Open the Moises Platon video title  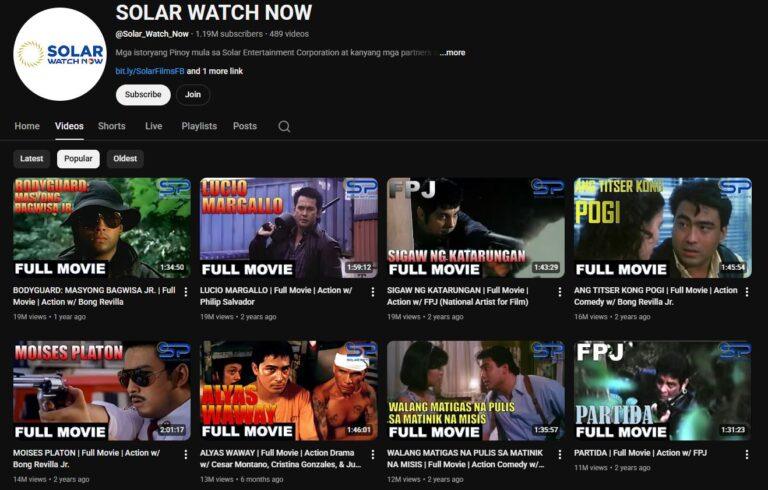[87, 459]
